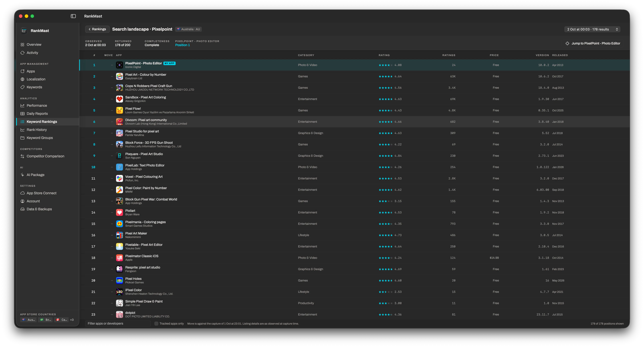Click the Keywords tag icon

point(22,87)
